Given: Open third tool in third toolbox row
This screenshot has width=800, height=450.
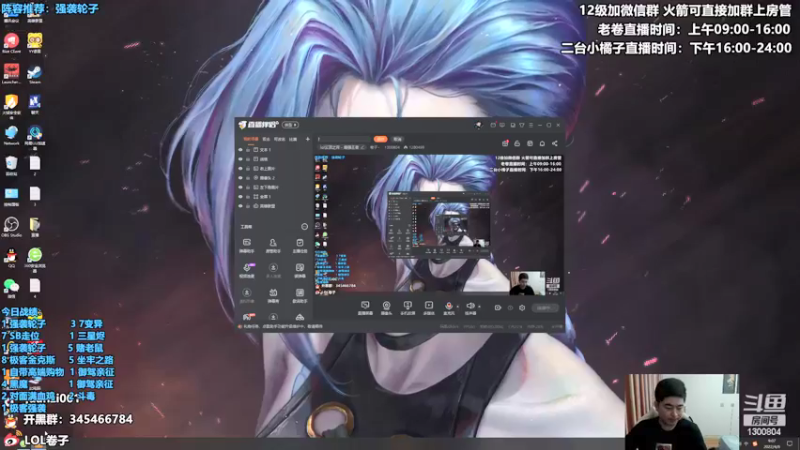Looking at the screenshot, I should 299,295.
